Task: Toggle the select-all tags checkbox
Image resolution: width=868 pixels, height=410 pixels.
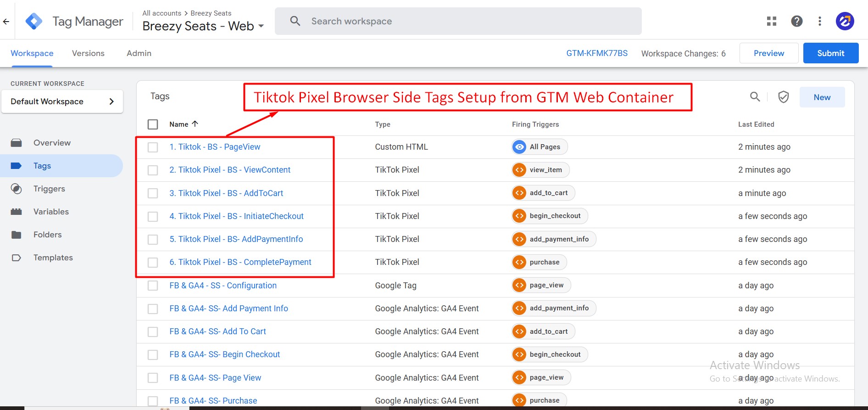Action: (153, 124)
